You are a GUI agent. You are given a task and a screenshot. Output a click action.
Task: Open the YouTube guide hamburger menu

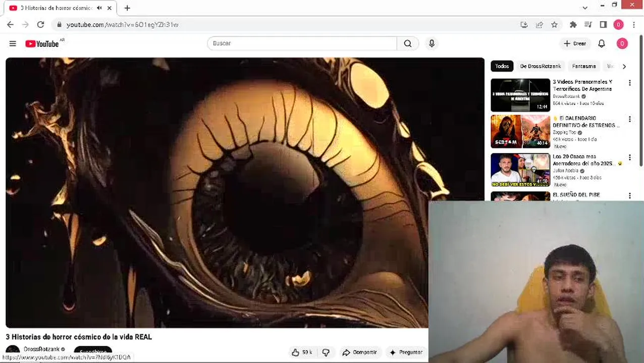[13, 44]
